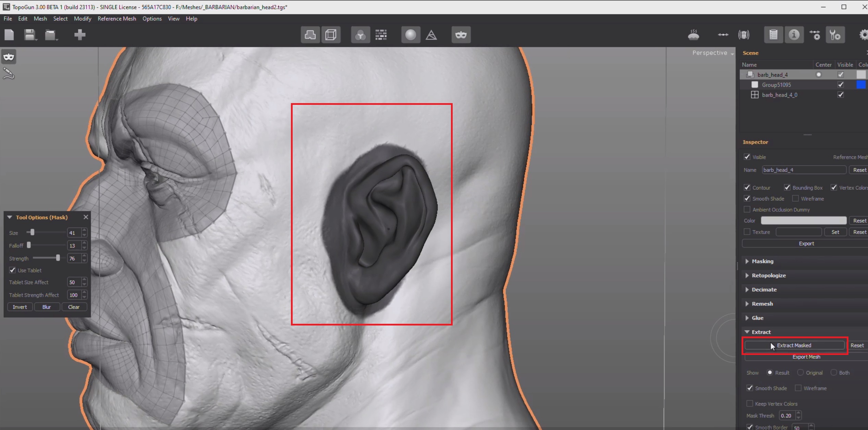
Task: Expand the Masking section
Action: (x=762, y=261)
